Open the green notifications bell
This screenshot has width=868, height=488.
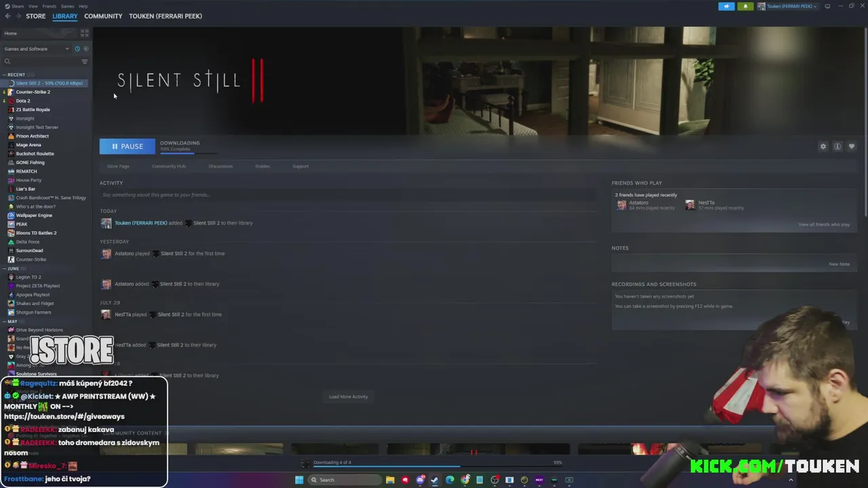click(745, 6)
